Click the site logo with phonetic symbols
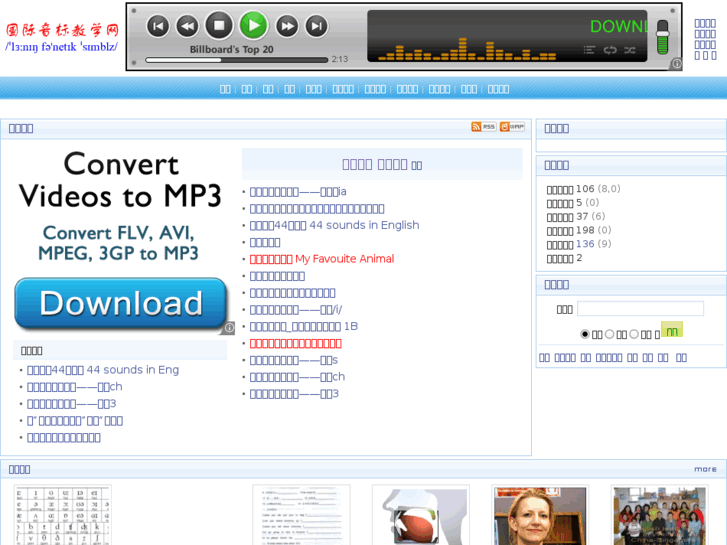This screenshot has width=727, height=545. [62, 37]
